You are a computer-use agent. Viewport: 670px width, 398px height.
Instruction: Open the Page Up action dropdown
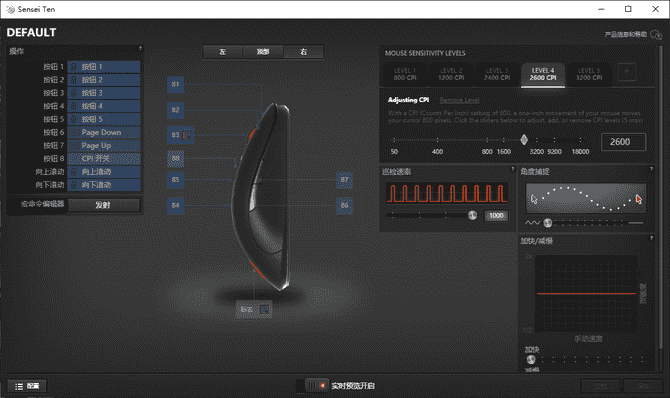click(104, 145)
